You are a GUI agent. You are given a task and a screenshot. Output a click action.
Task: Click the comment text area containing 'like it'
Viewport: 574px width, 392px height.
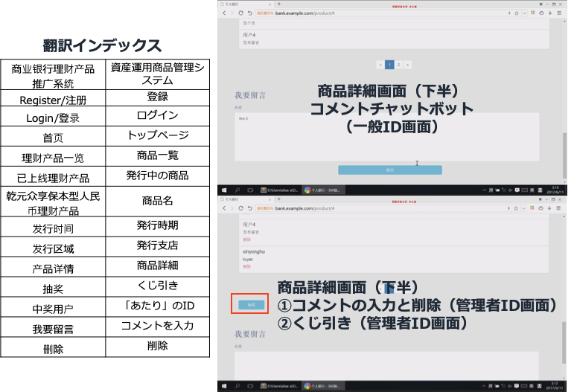pos(387,137)
